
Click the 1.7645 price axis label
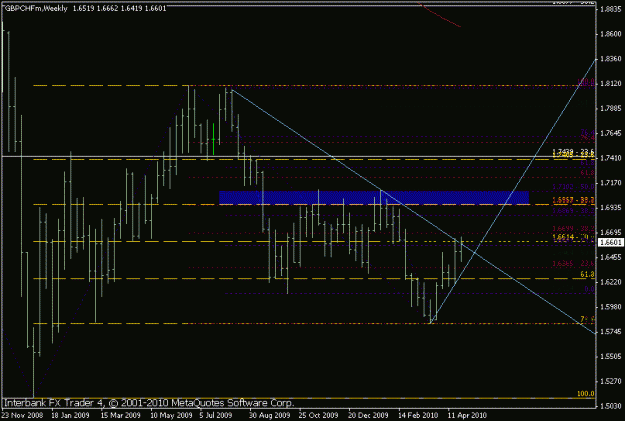click(x=611, y=133)
